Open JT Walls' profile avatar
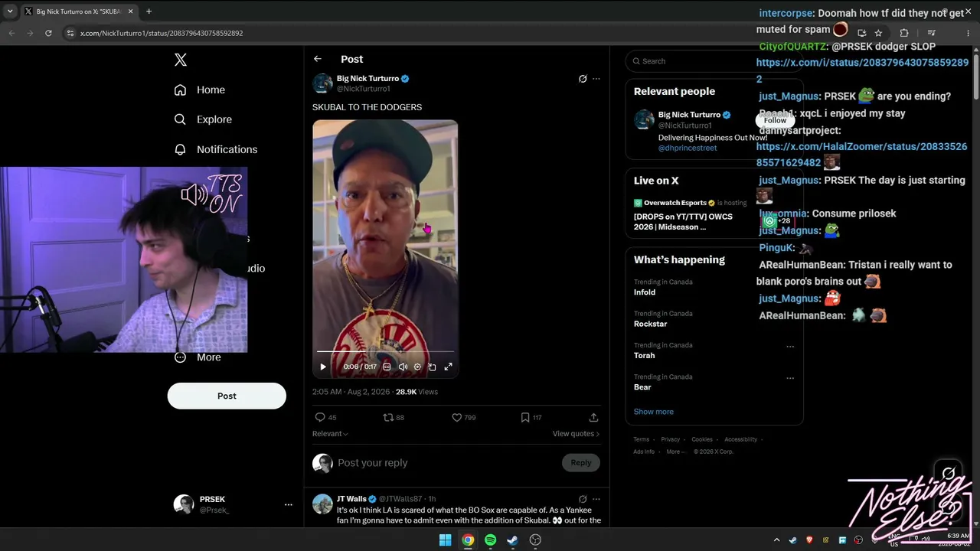 coord(322,504)
